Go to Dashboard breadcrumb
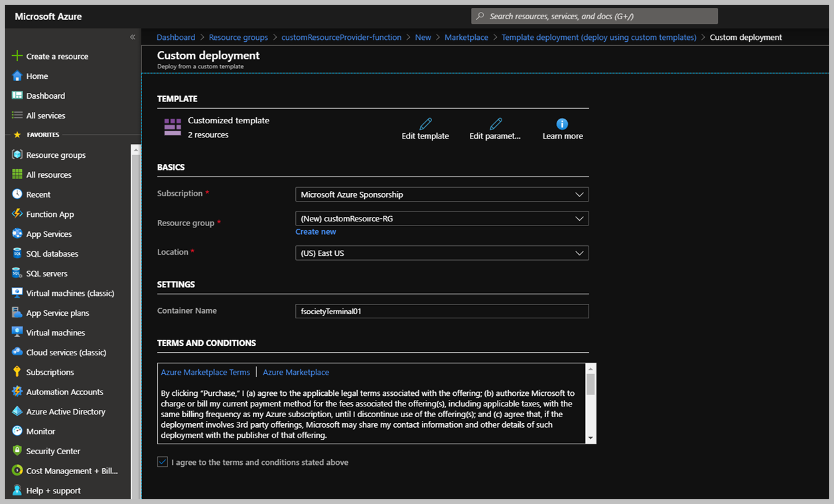Screen dimensions: 834x504 coord(176,38)
